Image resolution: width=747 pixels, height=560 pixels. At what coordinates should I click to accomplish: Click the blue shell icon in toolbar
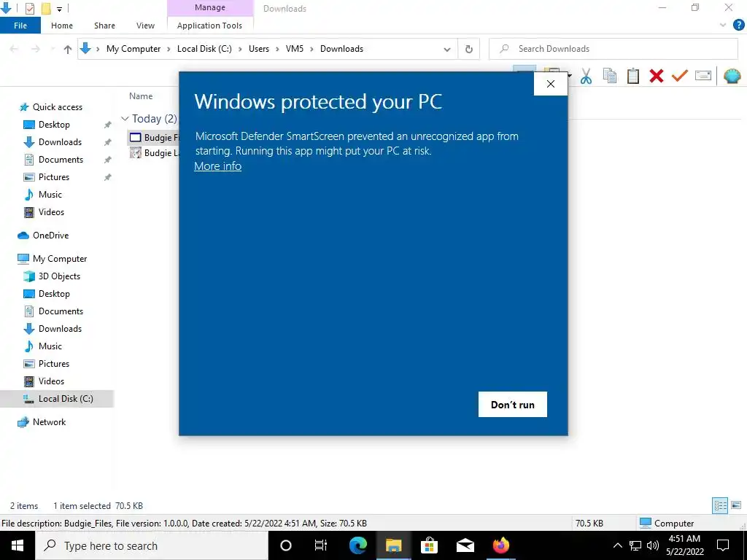click(732, 76)
